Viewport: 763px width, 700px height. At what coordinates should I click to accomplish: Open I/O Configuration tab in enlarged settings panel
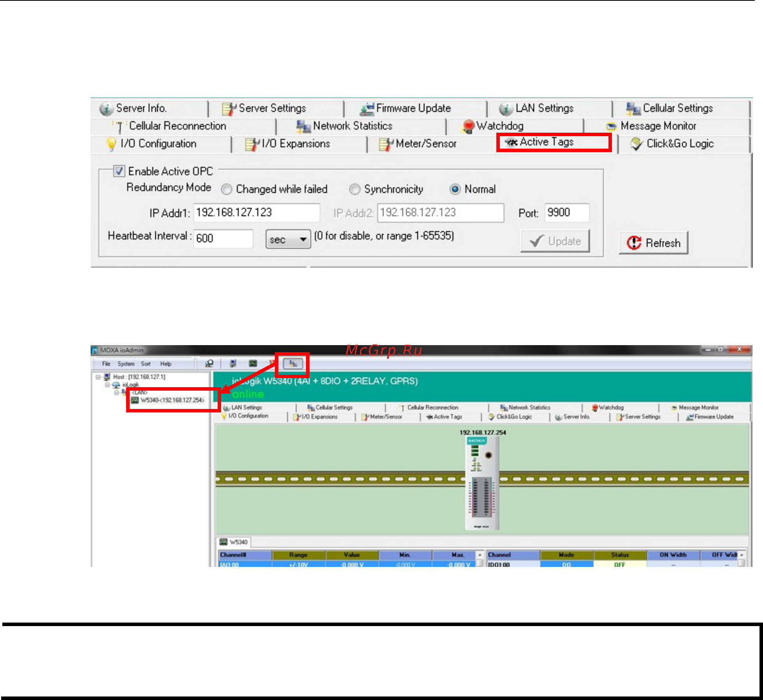pyautogui.click(x=161, y=144)
